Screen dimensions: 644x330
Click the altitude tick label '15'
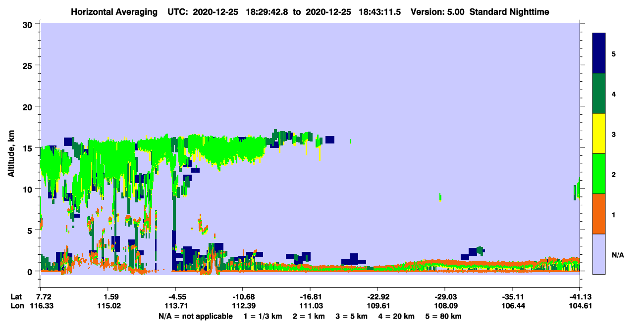[29, 148]
